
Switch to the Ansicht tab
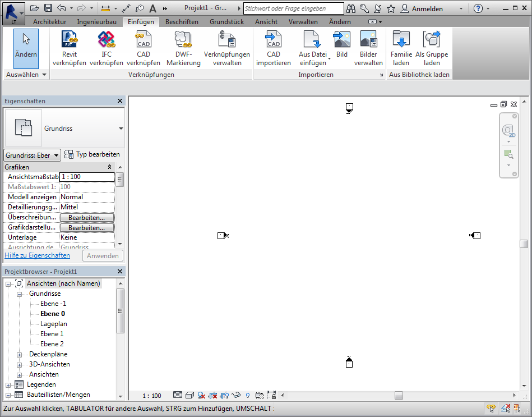coord(266,22)
